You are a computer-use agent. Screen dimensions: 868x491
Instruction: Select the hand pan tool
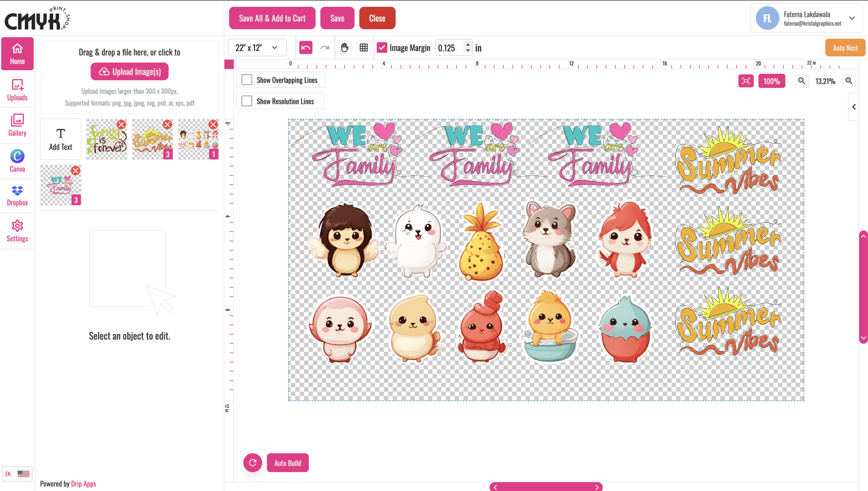[x=344, y=48]
